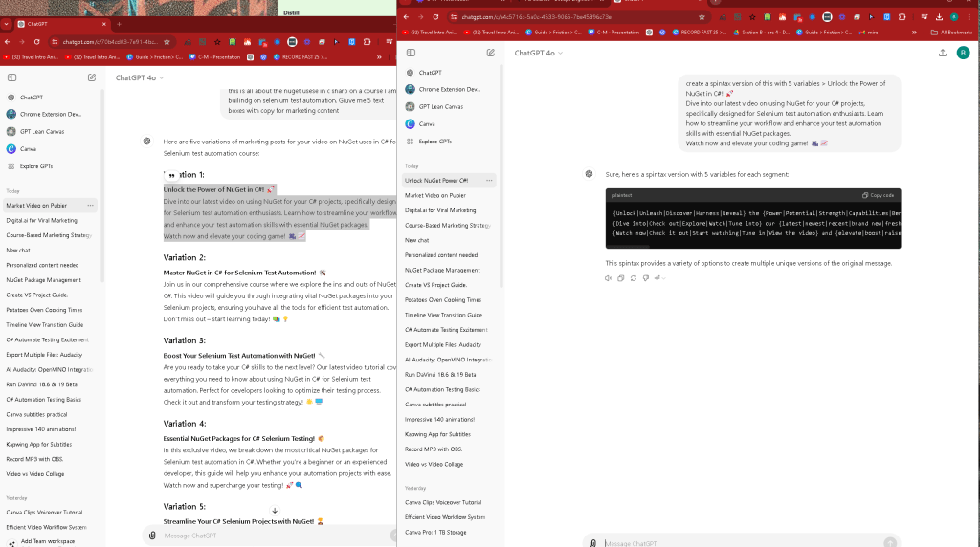The image size is (980, 547).
Task: Open extensions puzzle icon in right browser
Action: tap(902, 17)
